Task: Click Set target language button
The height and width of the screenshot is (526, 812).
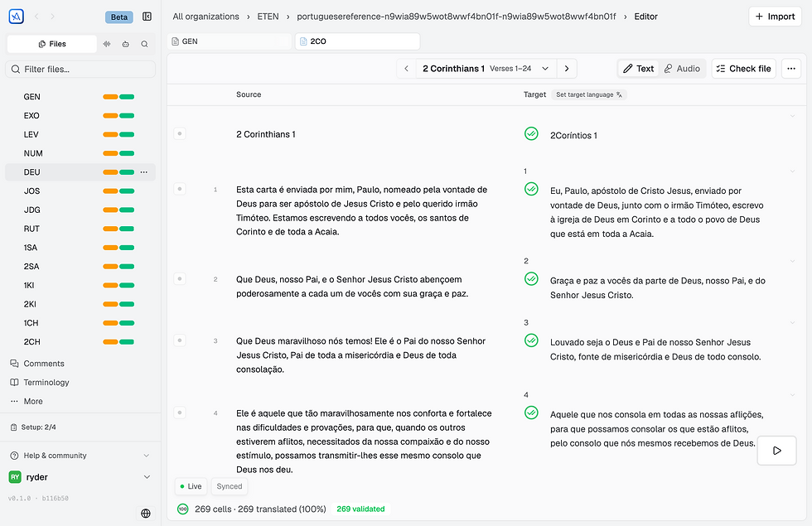Action: [x=589, y=94]
